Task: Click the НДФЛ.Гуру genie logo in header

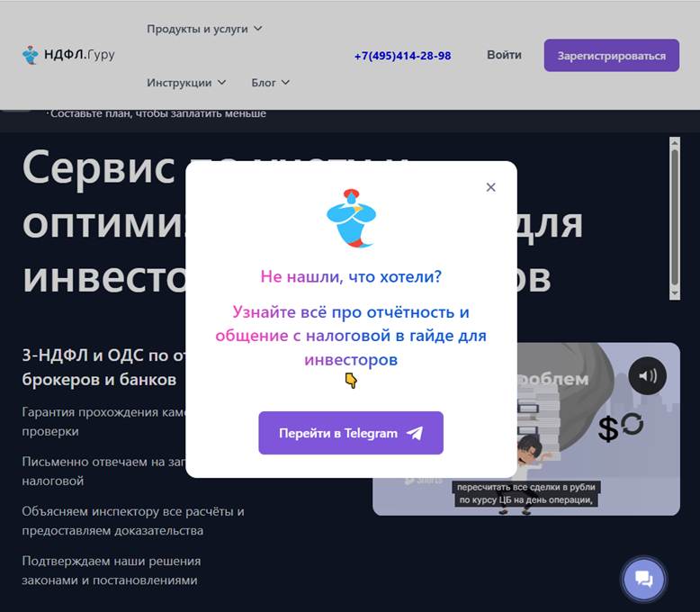Action: coord(31,55)
